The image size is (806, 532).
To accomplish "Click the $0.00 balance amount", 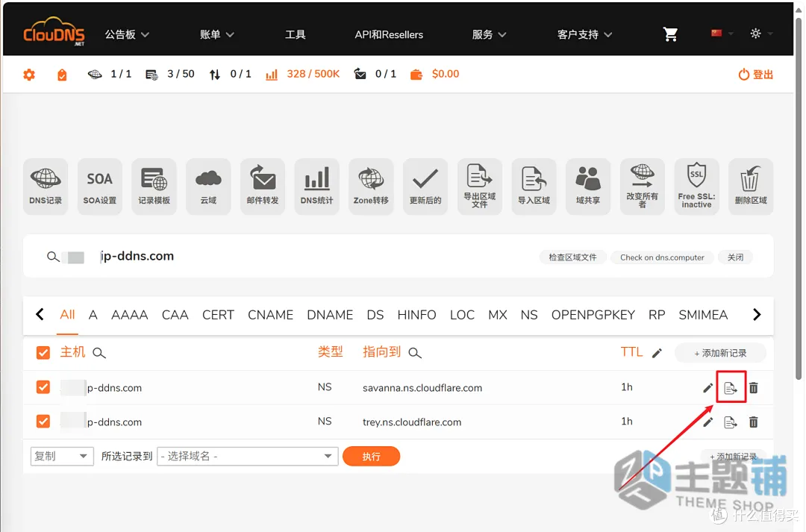I will [445, 74].
